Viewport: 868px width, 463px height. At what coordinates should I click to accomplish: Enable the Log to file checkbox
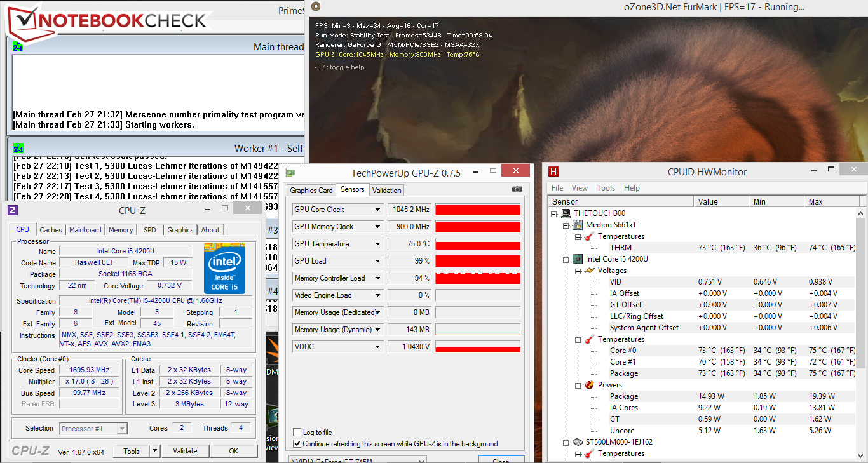pos(297,433)
